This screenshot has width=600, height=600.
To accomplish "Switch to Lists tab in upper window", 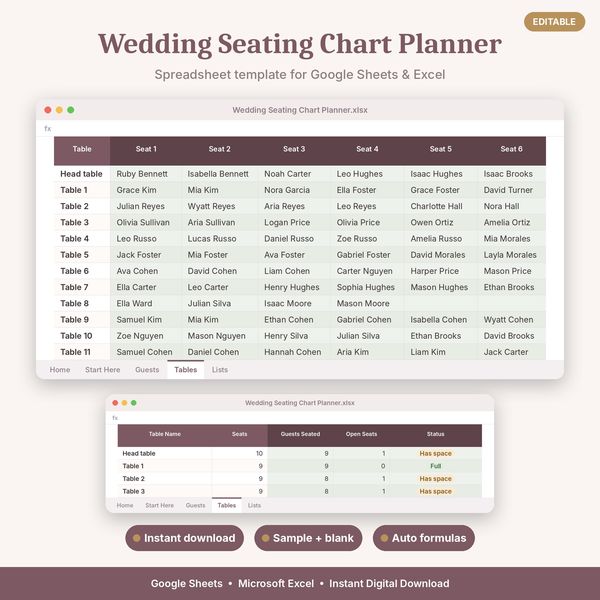I will point(220,370).
